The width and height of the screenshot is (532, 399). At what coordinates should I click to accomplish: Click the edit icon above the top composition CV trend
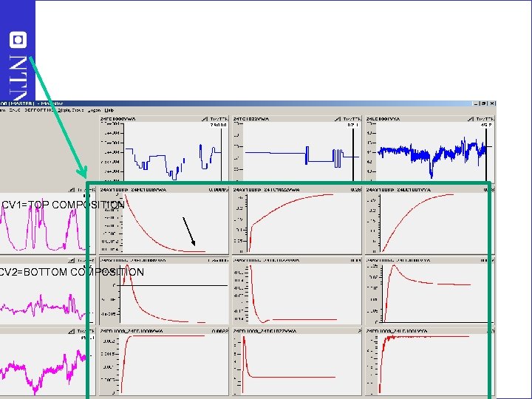coord(71,190)
